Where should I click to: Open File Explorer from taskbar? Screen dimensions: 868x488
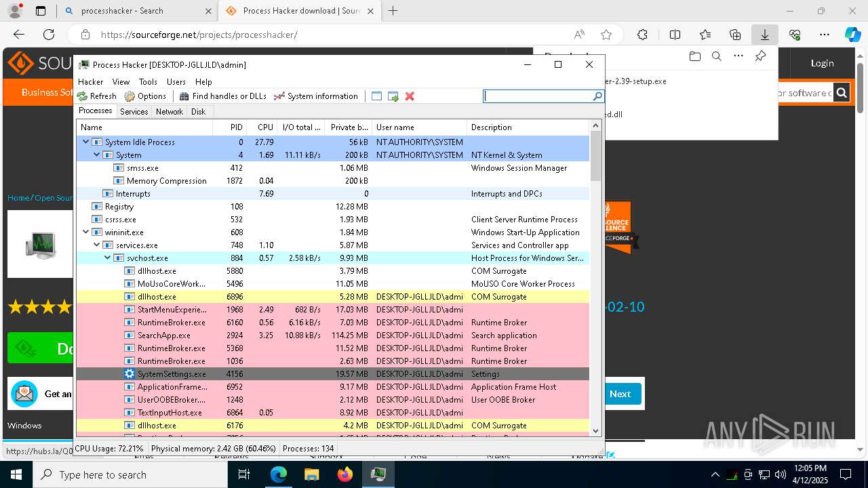pyautogui.click(x=311, y=474)
